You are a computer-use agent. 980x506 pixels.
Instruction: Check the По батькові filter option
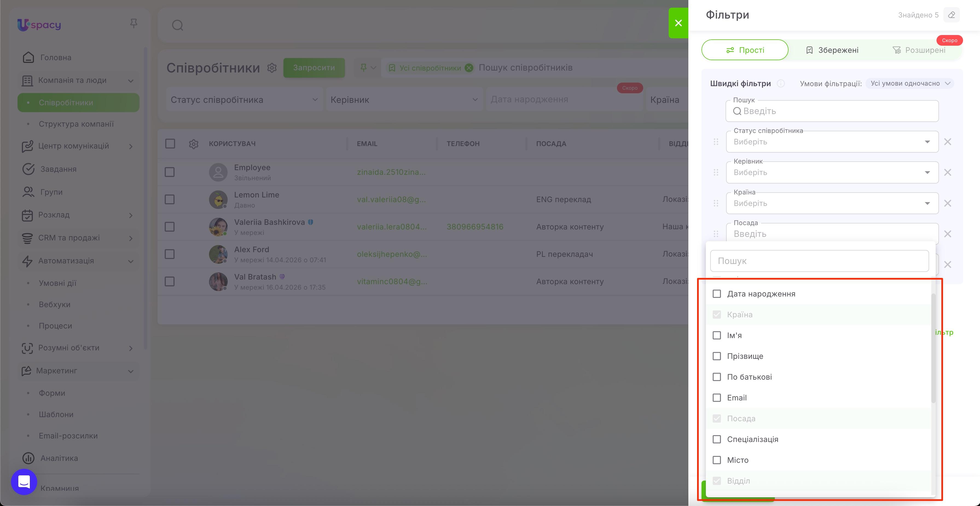717,377
